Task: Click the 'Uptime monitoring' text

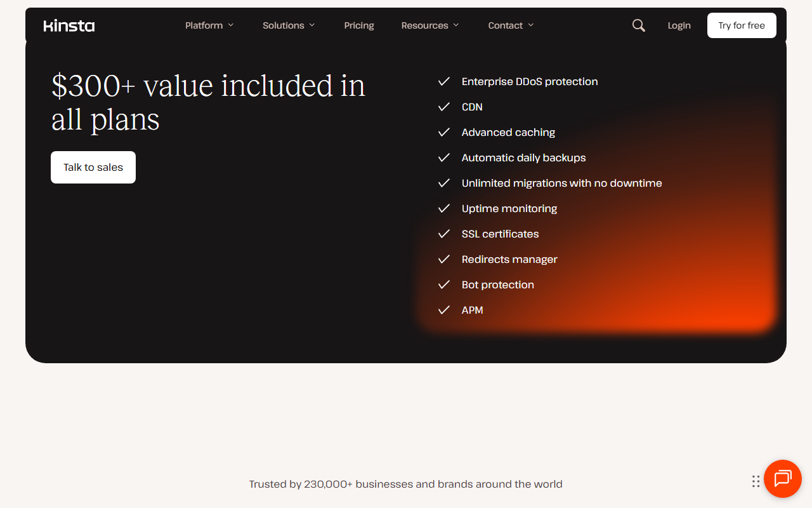Action: click(509, 208)
